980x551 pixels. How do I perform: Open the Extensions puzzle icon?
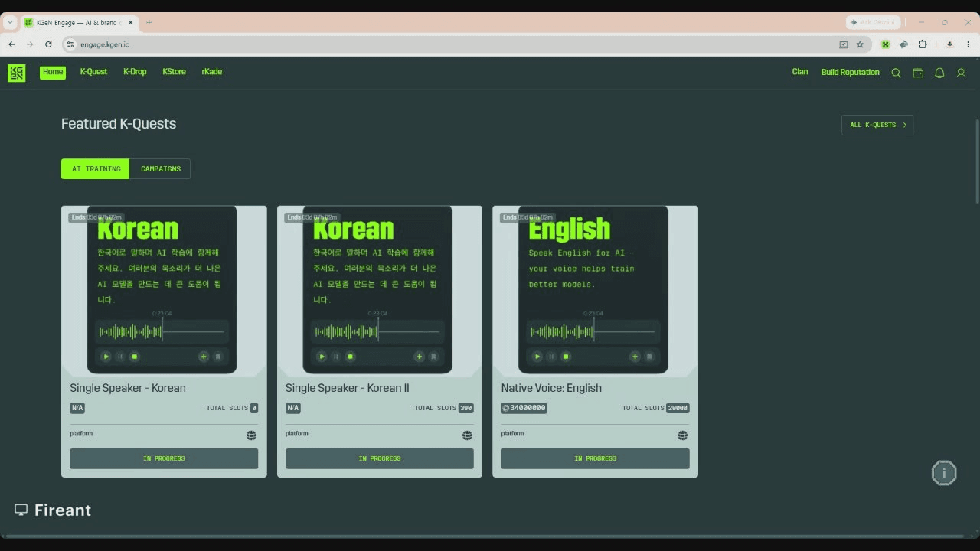923,44
